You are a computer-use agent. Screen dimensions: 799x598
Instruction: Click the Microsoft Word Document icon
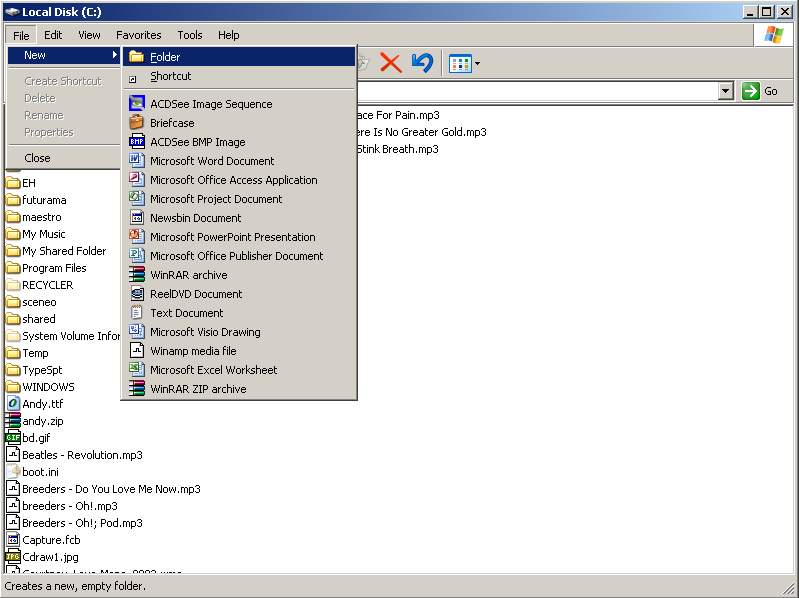pyautogui.click(x=137, y=160)
